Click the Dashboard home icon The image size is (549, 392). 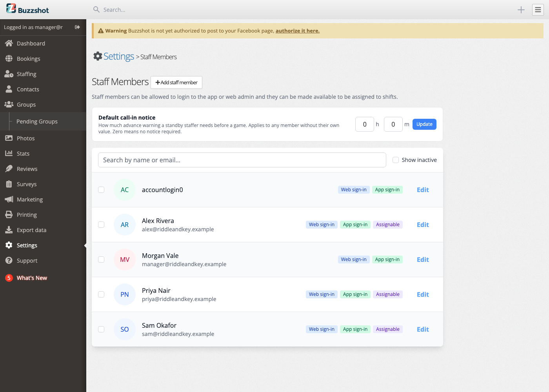[x=9, y=43]
